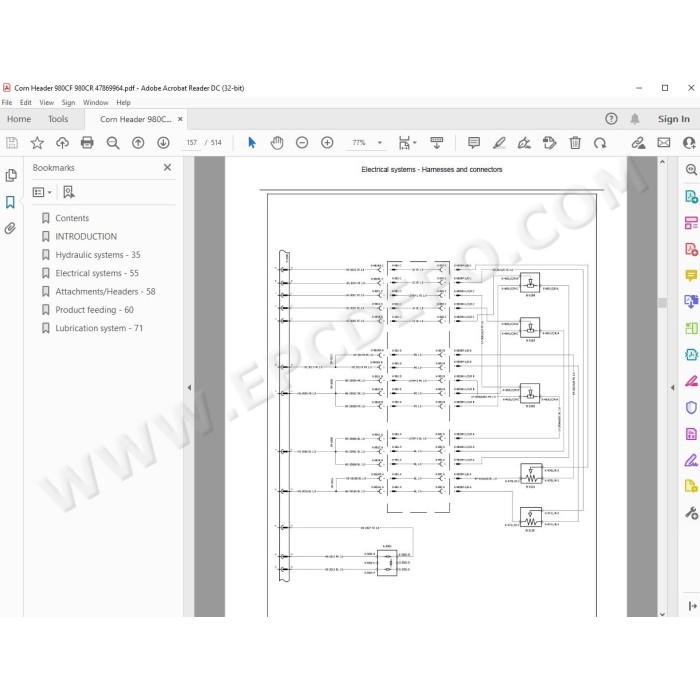
Task: Click the find current bookmark icon
Action: coord(68,192)
